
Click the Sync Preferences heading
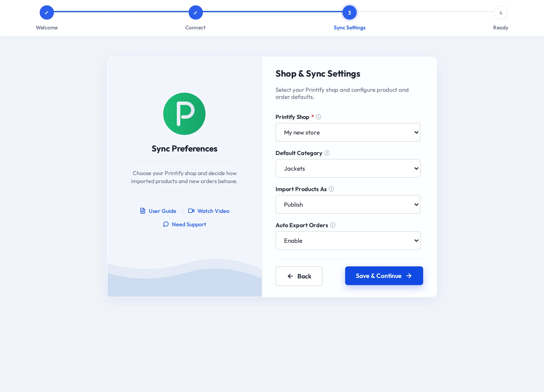click(184, 149)
